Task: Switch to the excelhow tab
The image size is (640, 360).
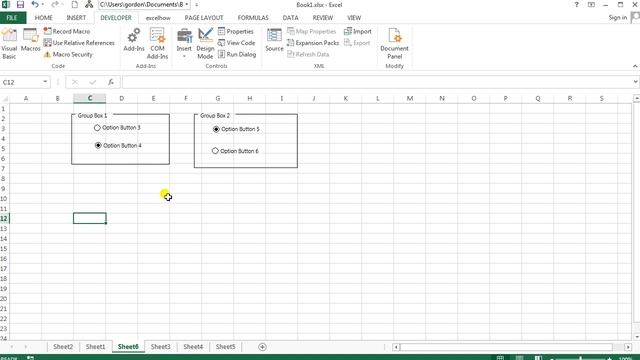Action: [158, 18]
